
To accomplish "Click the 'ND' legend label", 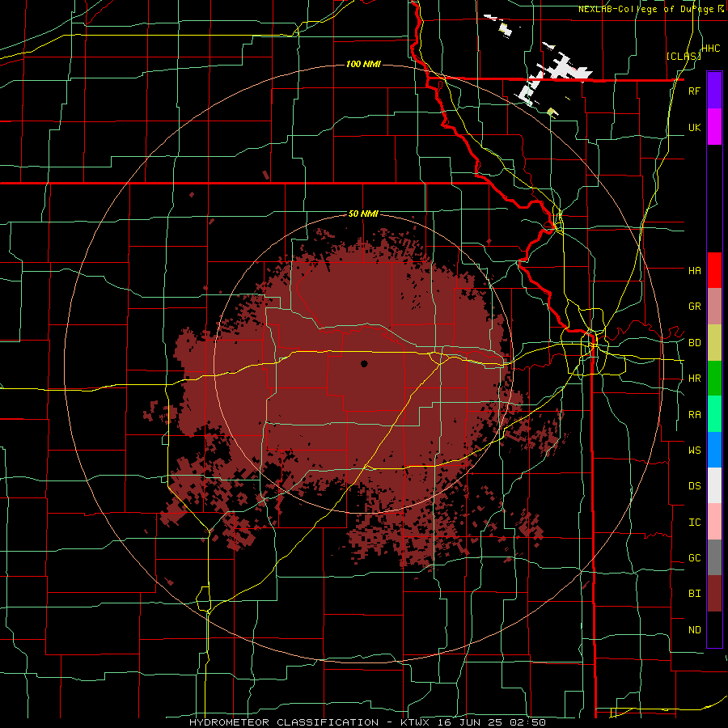I will (694, 630).
